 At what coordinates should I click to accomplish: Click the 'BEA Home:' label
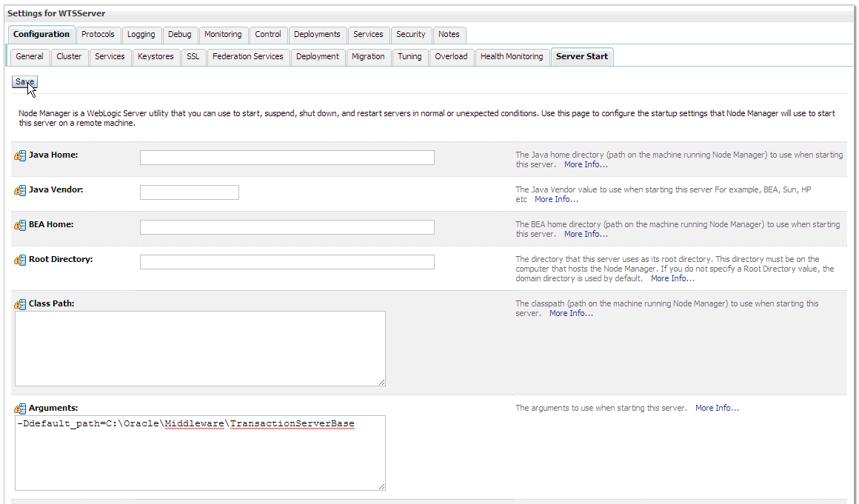(51, 224)
